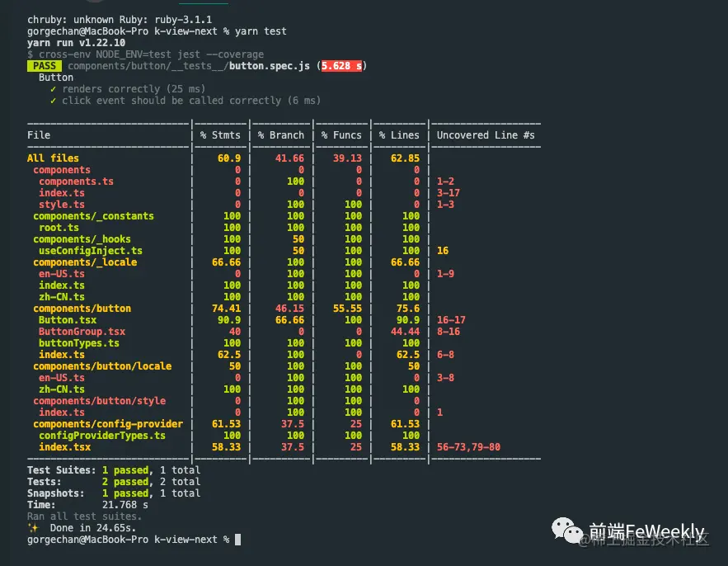Click the root.ts file name

coord(59,228)
